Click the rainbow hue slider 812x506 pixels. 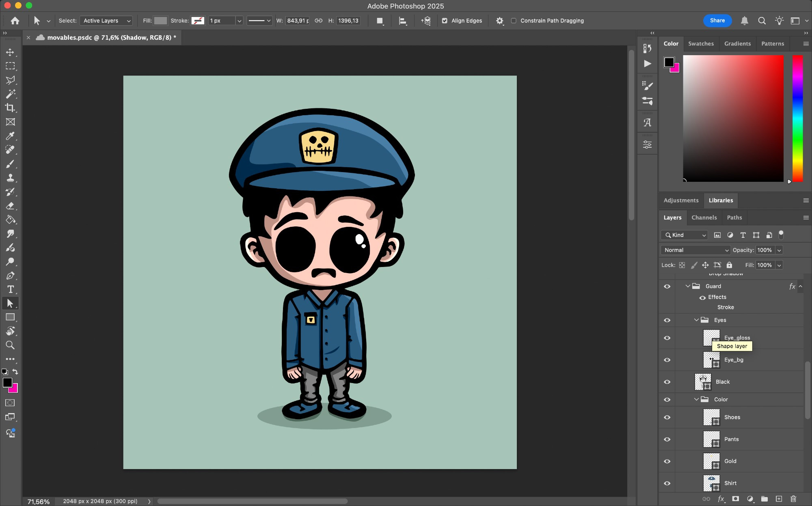798,118
